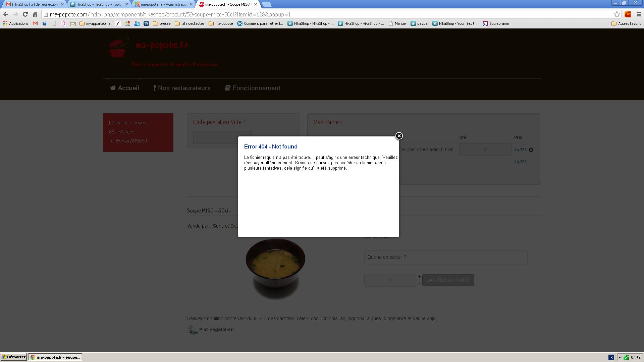Open the Boursorama bookmark
644x362 pixels.
(495, 23)
